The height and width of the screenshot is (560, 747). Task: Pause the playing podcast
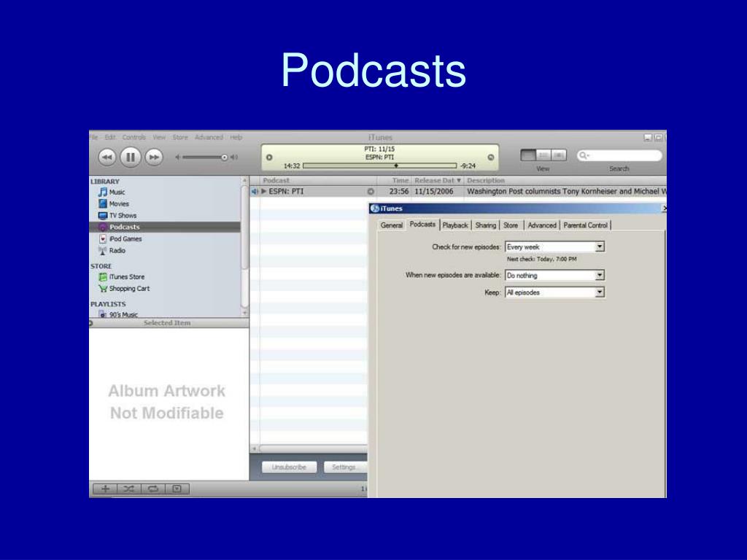tap(130, 157)
